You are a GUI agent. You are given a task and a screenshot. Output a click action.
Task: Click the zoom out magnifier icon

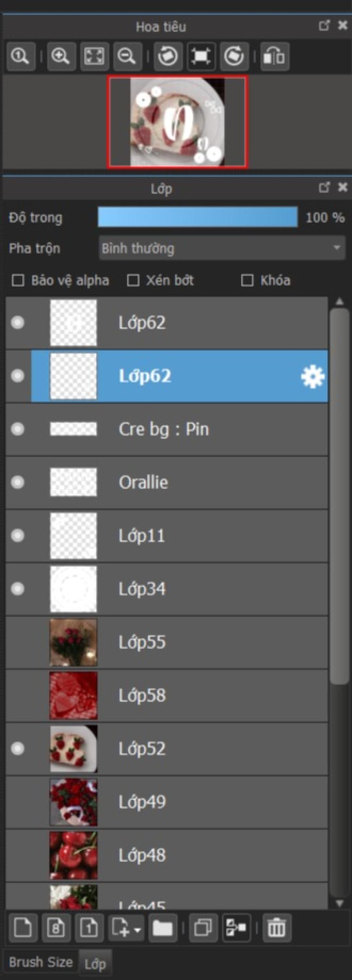click(x=128, y=57)
